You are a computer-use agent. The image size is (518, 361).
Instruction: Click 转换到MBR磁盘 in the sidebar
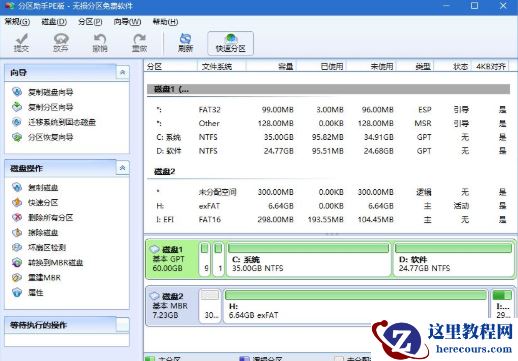coord(47,262)
